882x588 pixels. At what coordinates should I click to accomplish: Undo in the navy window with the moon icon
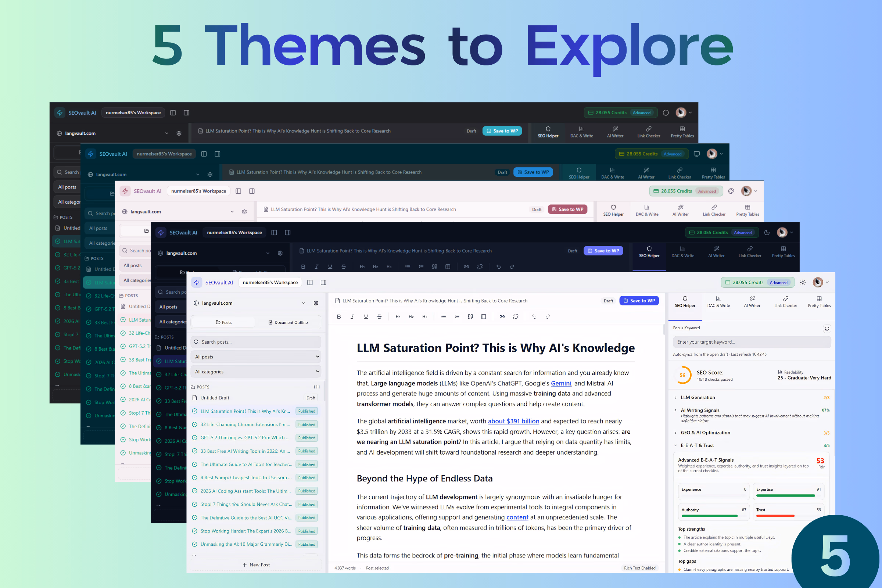[x=498, y=267]
